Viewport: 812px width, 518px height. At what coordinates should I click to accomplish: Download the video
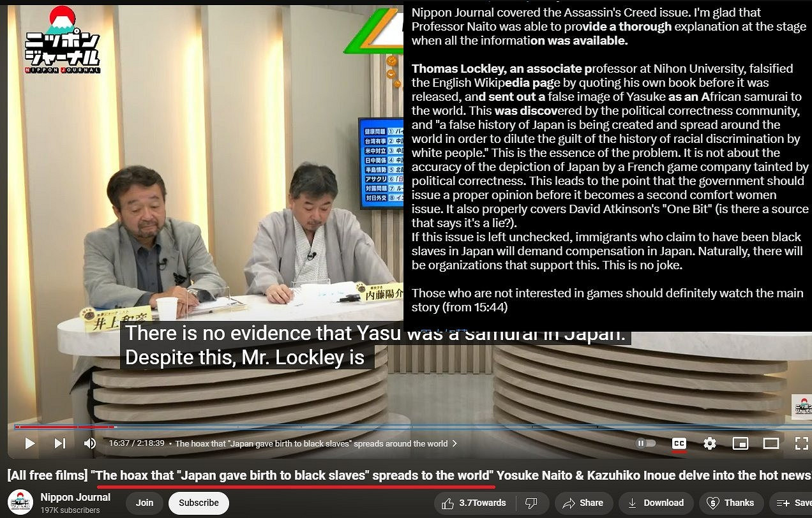[655, 503]
